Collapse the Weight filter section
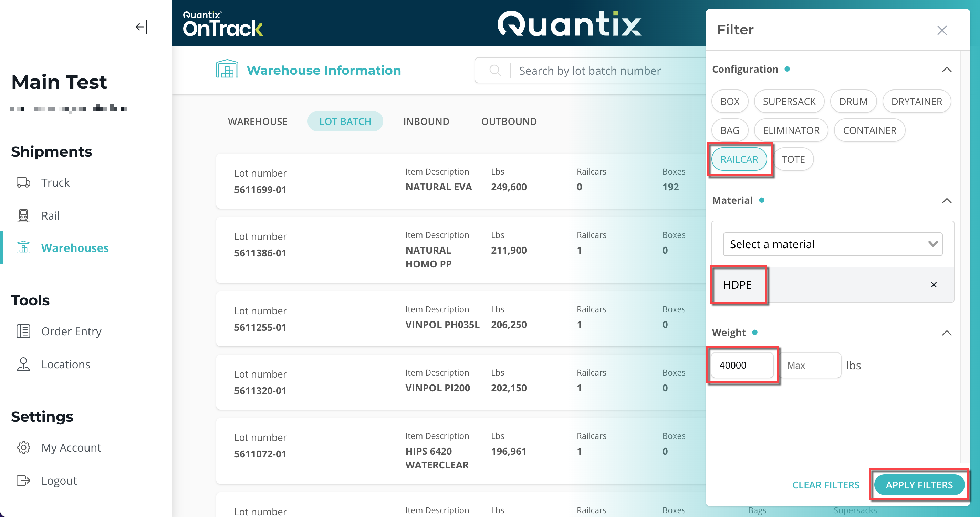The width and height of the screenshot is (980, 517). 947,333
